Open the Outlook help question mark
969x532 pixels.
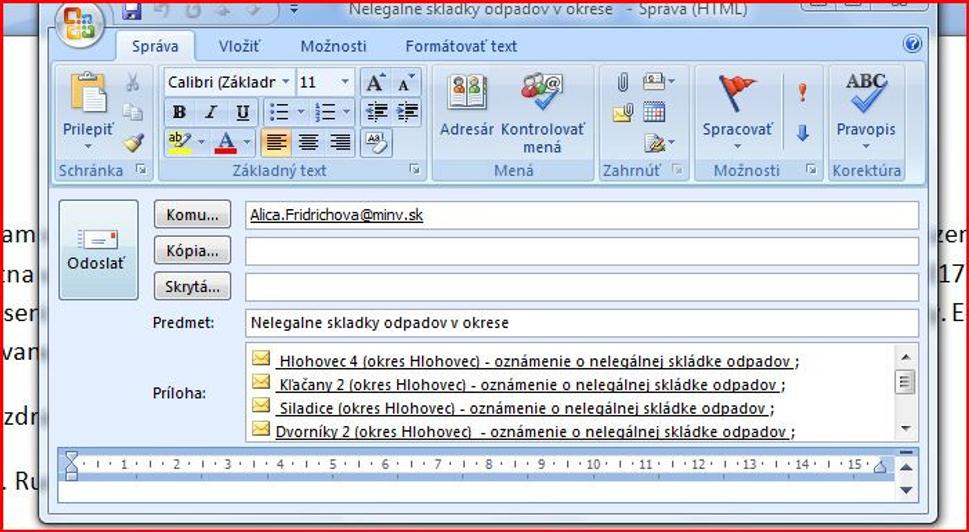point(912,44)
